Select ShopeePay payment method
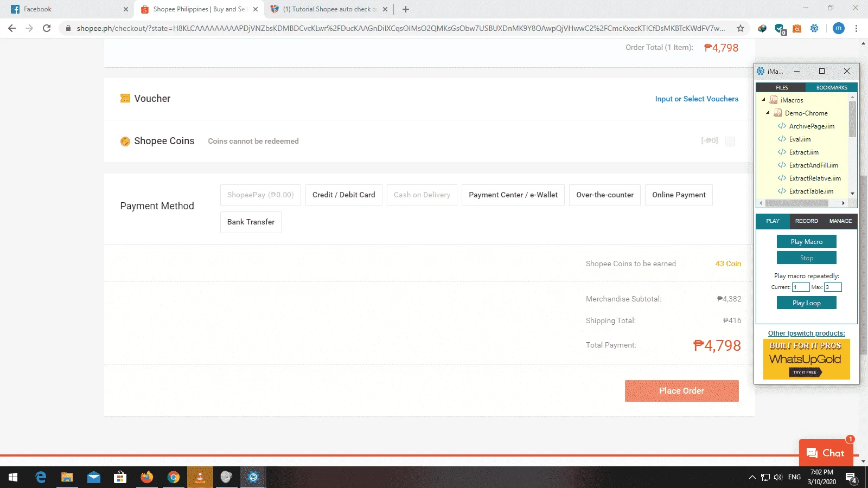The width and height of the screenshot is (868, 488). tap(260, 195)
